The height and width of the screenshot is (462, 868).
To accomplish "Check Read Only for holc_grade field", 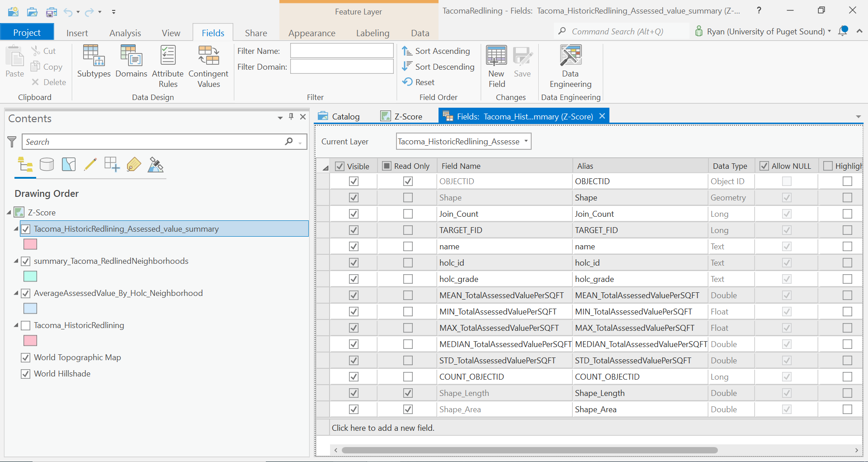I will coord(408,279).
